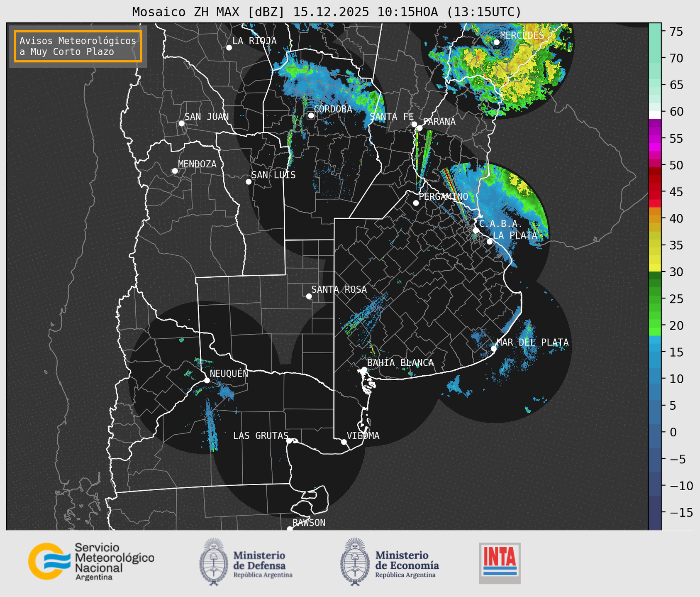Click the Avisos Meteorológicos a Muy Corto Plazo box
700x597 pixels.
(78, 46)
